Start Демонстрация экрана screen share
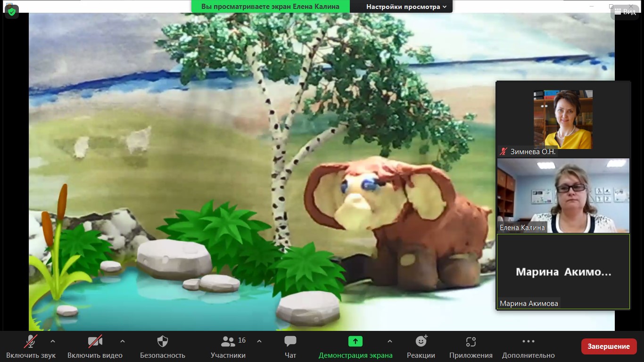The height and width of the screenshot is (362, 644). pyautogui.click(x=355, y=347)
